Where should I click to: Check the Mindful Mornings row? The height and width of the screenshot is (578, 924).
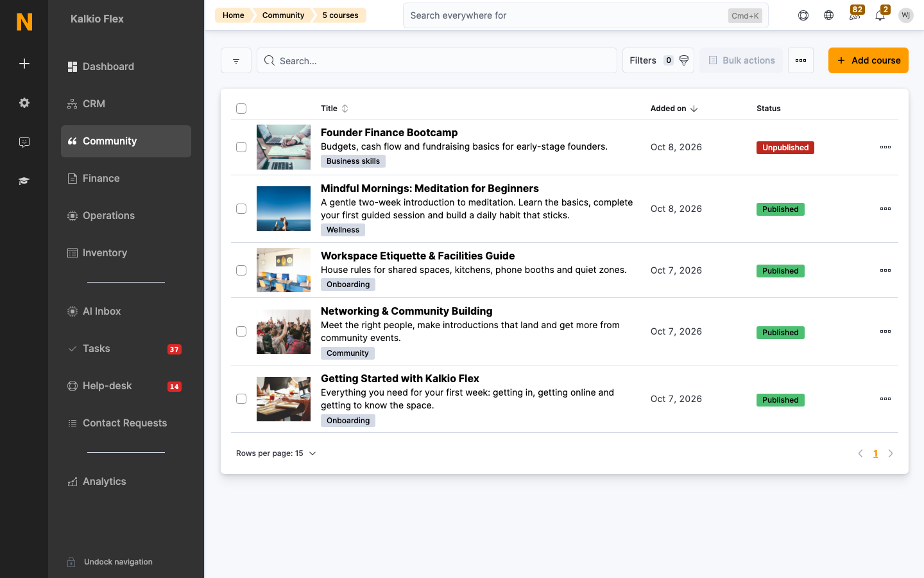point(241,209)
